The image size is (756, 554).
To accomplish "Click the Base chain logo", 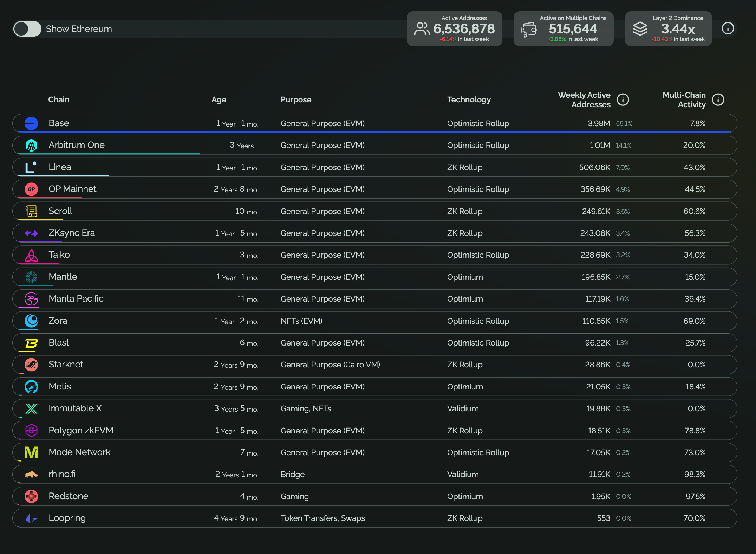I will click(31, 123).
